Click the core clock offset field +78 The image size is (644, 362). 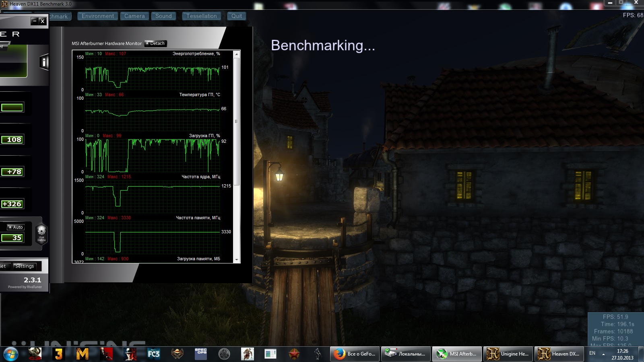12,172
